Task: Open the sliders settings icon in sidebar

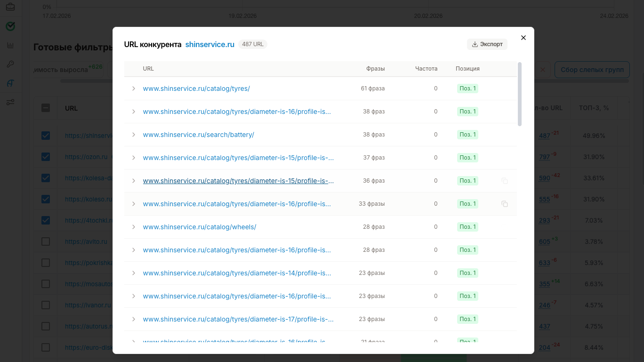Action: click(10, 102)
